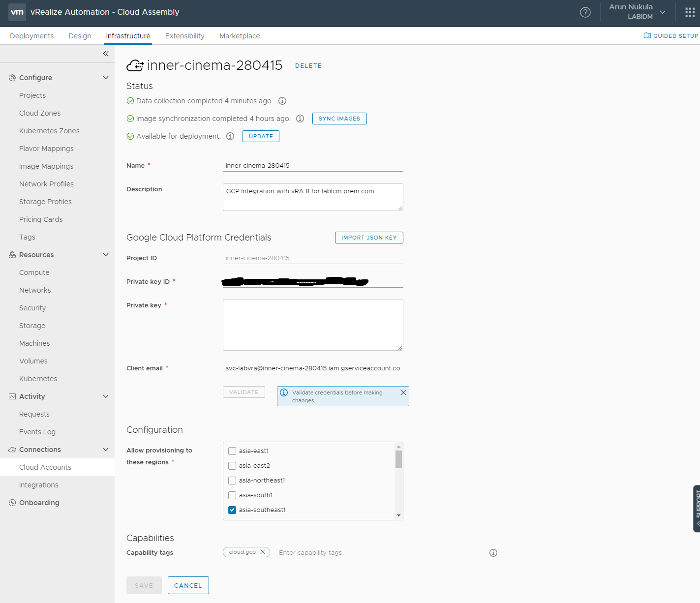The height and width of the screenshot is (603, 700).
Task: Check the asia-south1 region checkbox
Action: (232, 495)
